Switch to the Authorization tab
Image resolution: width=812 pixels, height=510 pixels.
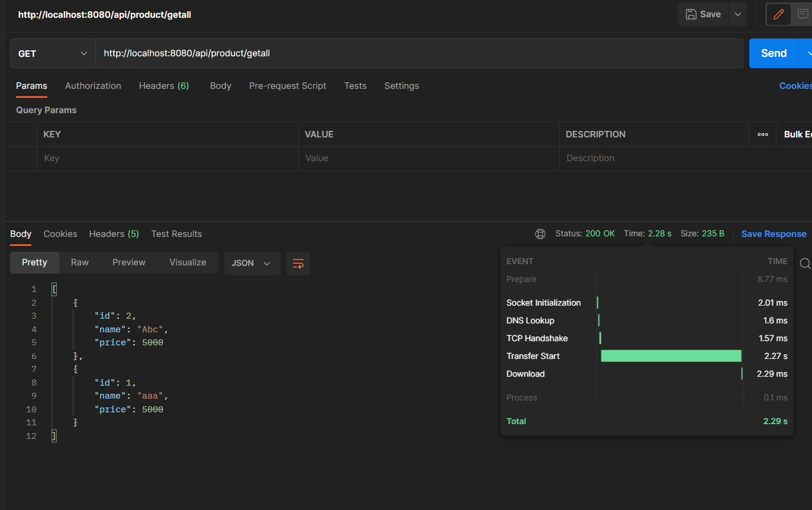pyautogui.click(x=93, y=86)
